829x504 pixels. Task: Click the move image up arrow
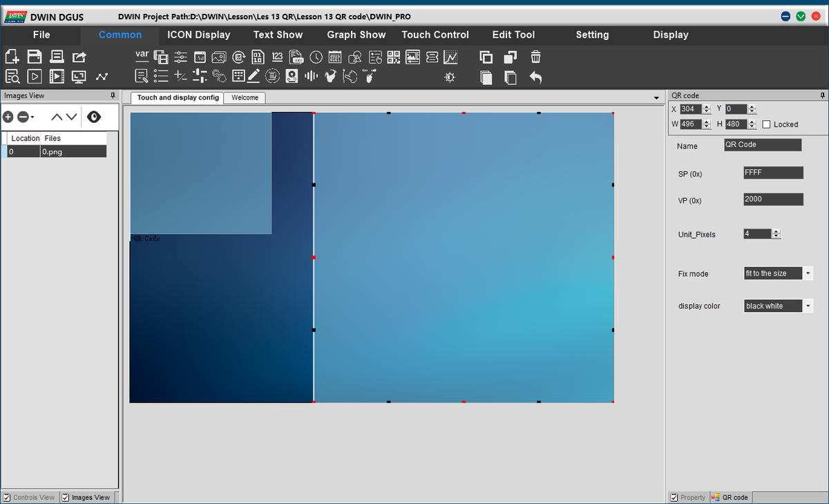pos(57,117)
